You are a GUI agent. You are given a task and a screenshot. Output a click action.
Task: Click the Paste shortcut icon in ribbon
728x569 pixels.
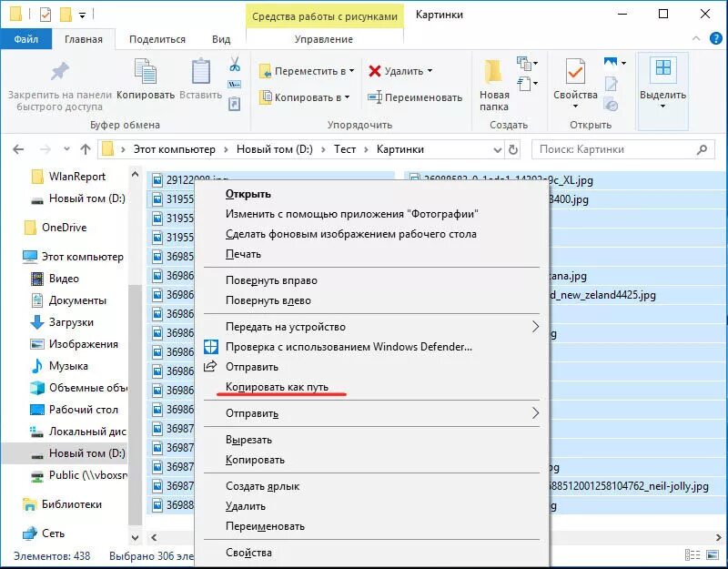(x=235, y=104)
